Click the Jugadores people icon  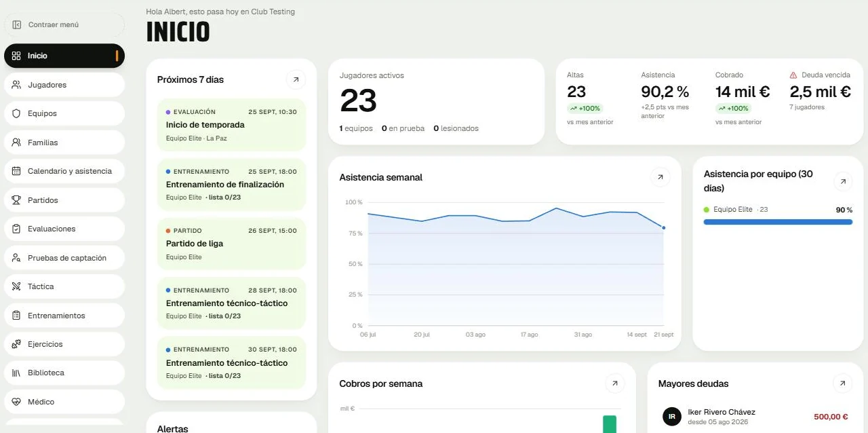(x=16, y=85)
